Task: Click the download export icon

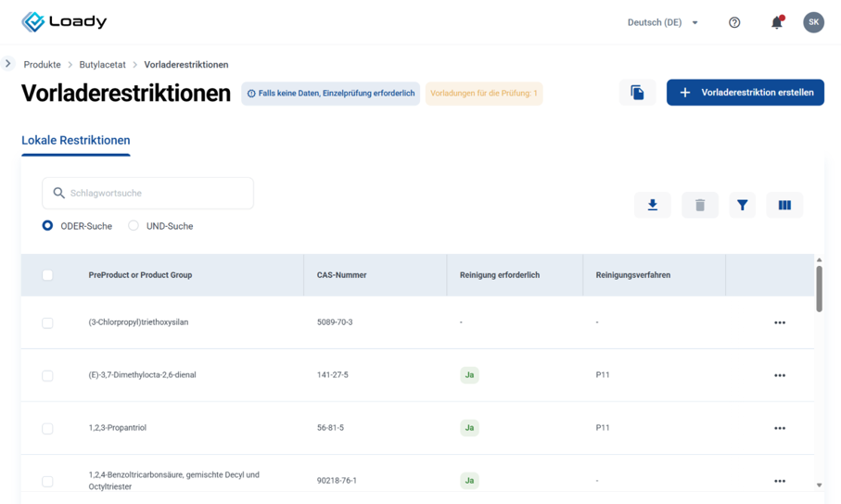Action: (652, 205)
